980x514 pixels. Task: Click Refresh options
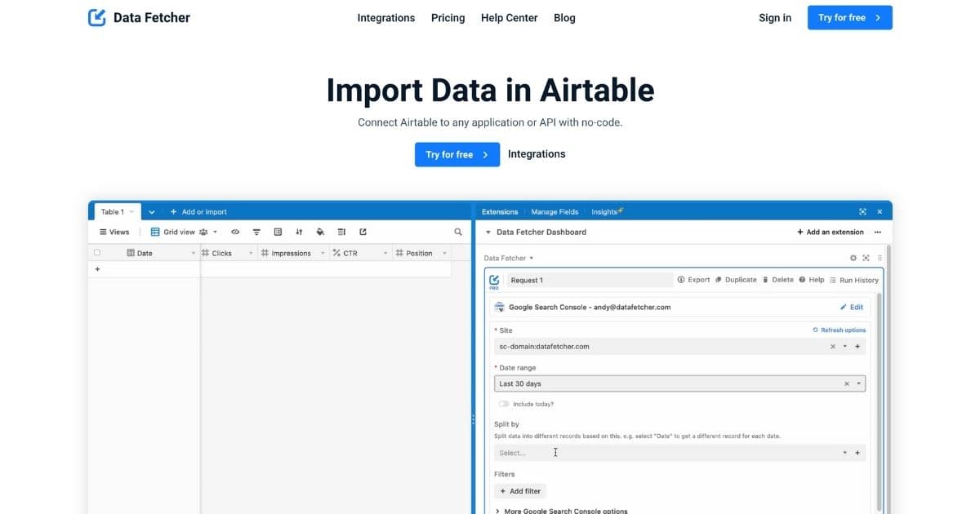pyautogui.click(x=839, y=330)
